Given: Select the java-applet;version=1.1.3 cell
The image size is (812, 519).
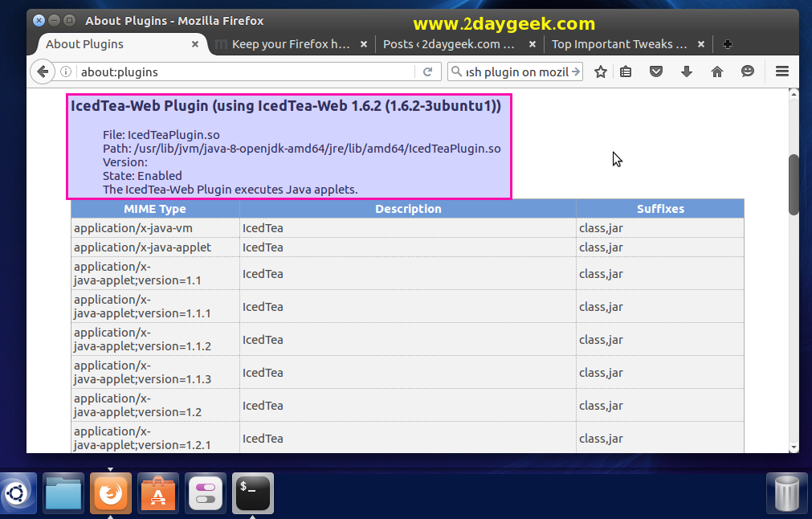Looking at the screenshot, I should click(x=155, y=373).
